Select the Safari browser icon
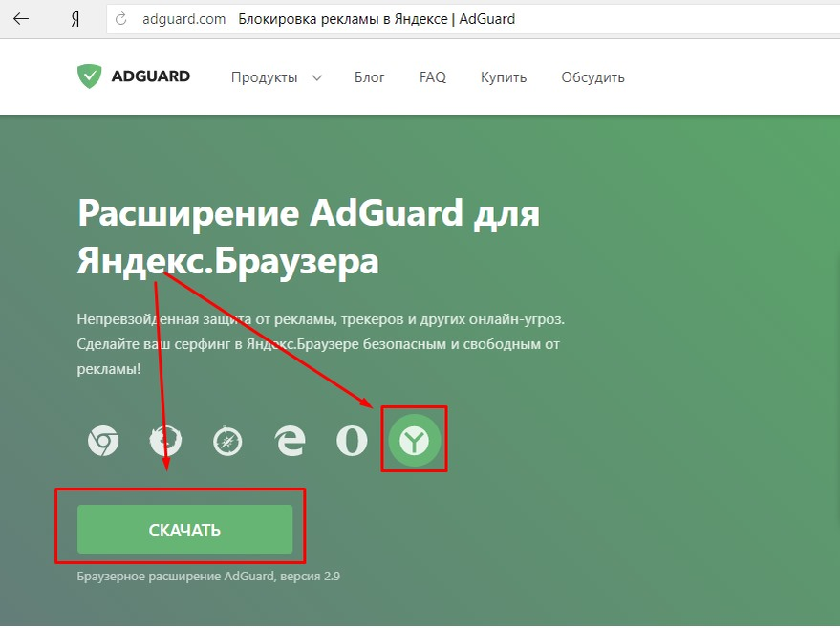The image size is (840, 632). pyautogui.click(x=227, y=441)
